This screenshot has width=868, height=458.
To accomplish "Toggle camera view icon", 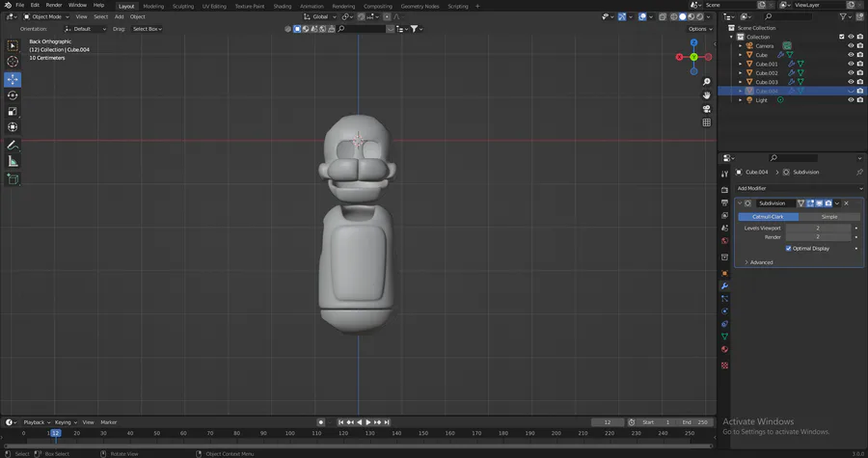I will (x=706, y=109).
